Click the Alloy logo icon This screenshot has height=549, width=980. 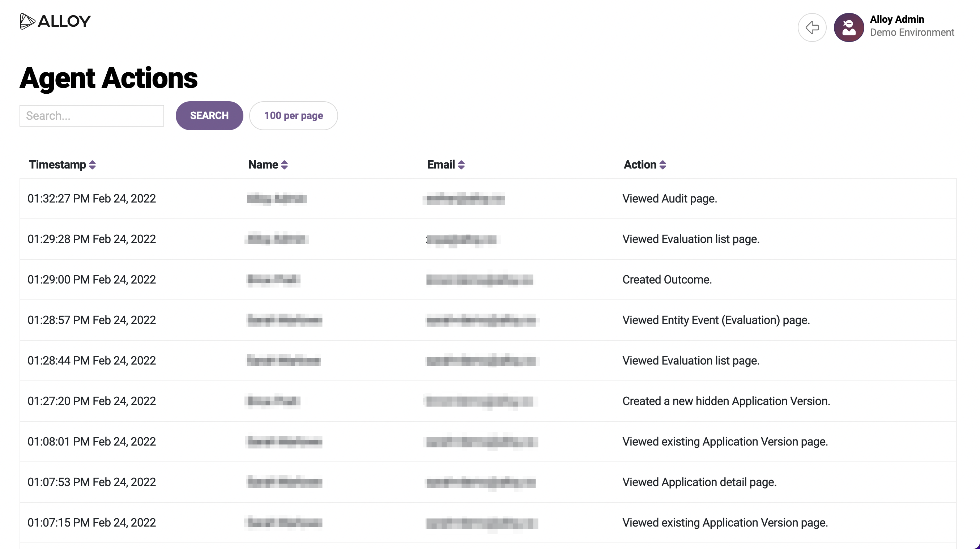click(x=27, y=21)
